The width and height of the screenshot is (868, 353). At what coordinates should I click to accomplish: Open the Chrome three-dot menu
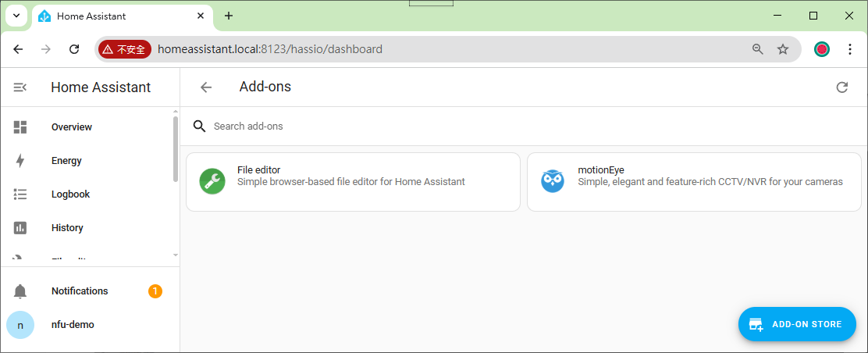click(850, 49)
